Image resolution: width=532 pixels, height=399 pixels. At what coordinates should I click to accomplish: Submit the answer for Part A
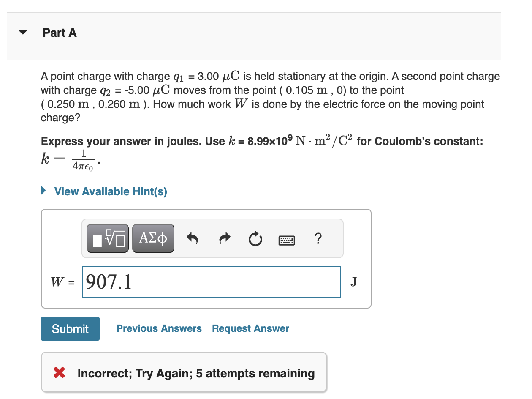click(70, 328)
